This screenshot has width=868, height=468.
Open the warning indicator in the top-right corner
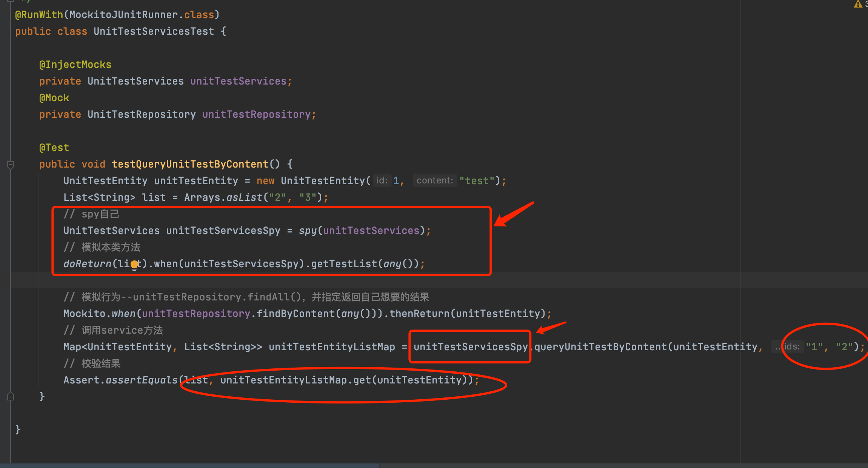tap(859, 4)
